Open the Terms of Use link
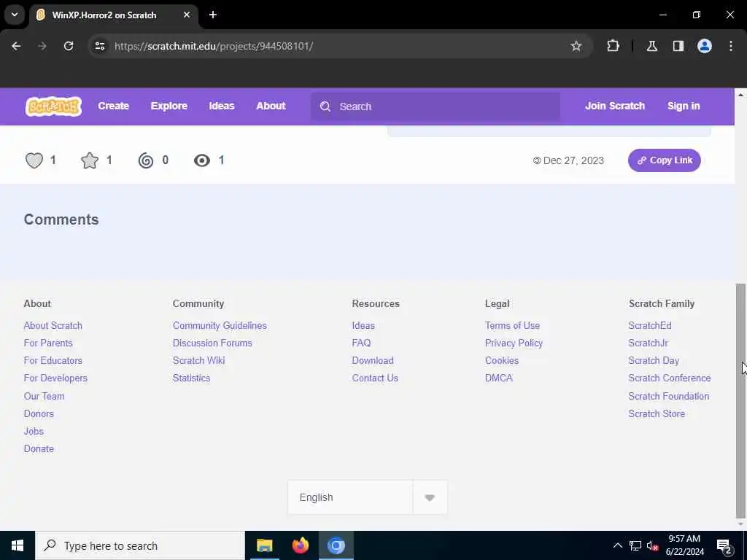The height and width of the screenshot is (560, 747). [x=512, y=326]
